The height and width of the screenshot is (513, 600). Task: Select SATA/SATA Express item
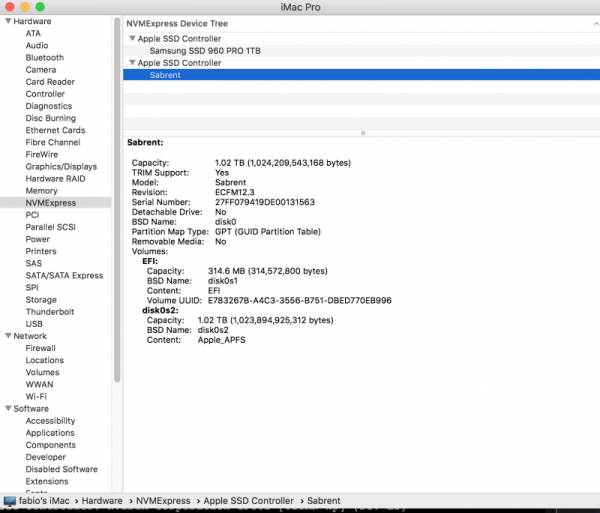point(64,276)
